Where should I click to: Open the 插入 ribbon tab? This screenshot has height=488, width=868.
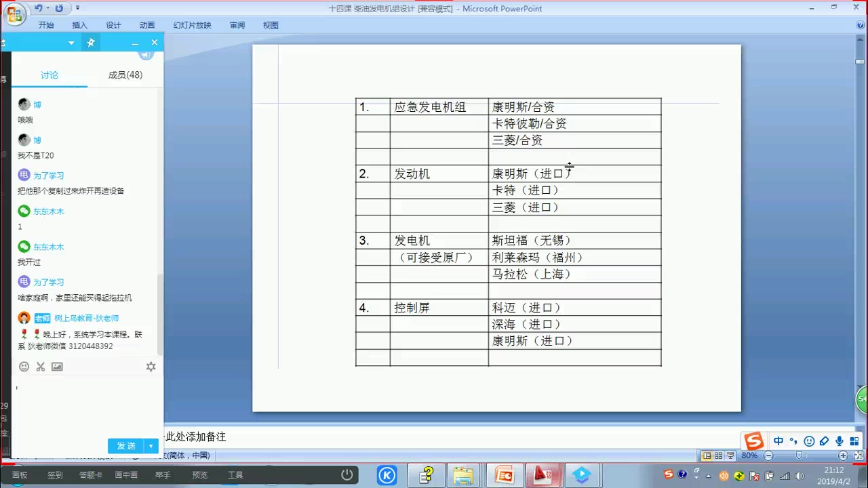click(80, 25)
